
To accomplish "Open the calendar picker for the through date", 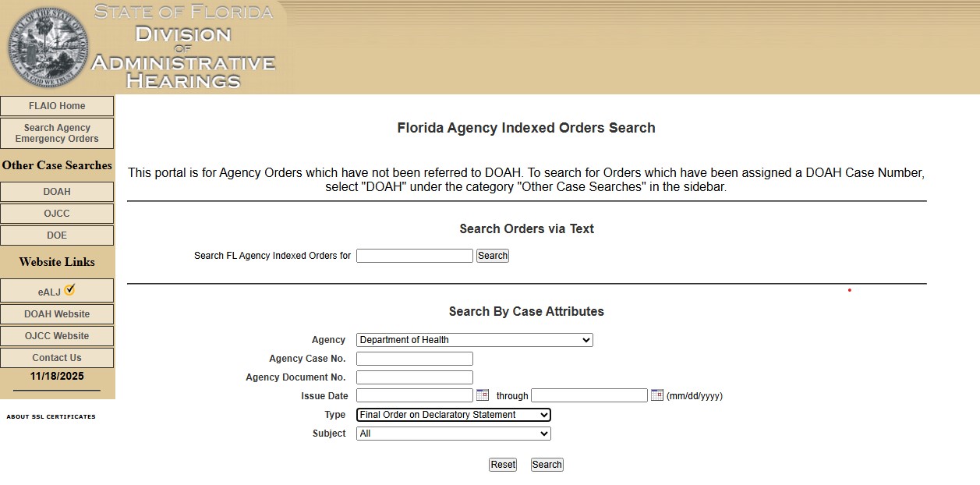I will click(657, 395).
